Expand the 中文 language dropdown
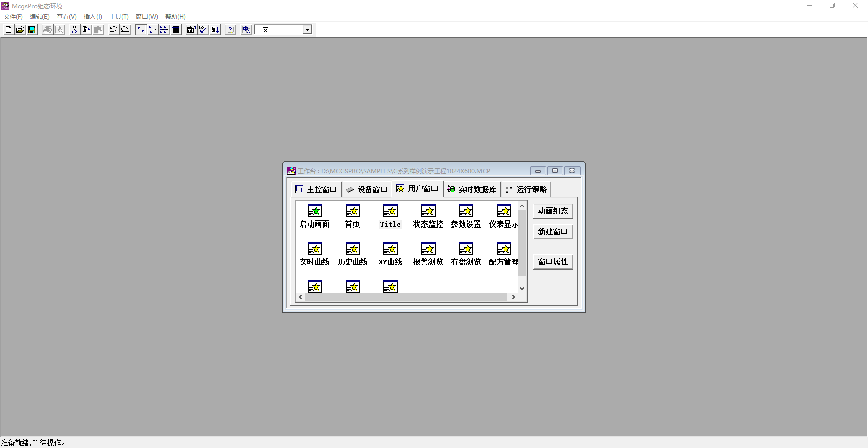The image size is (868, 448). pyautogui.click(x=307, y=30)
